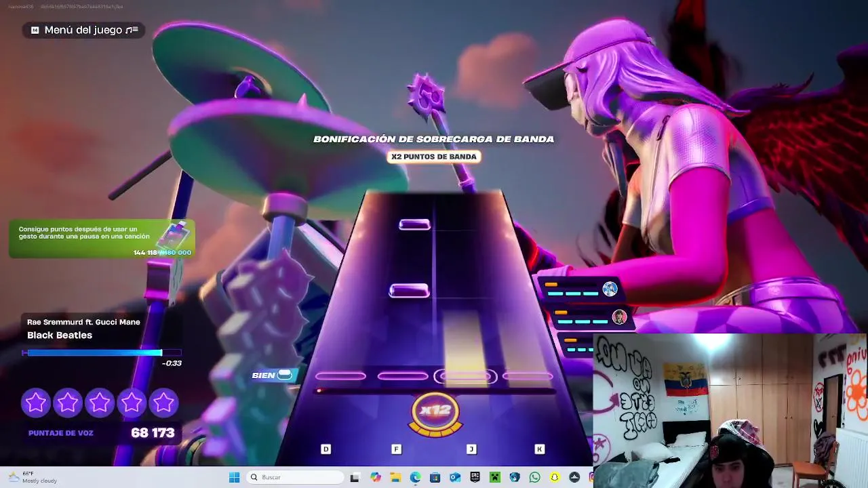Click the green quest notification card
The image size is (868, 488).
pos(102,239)
